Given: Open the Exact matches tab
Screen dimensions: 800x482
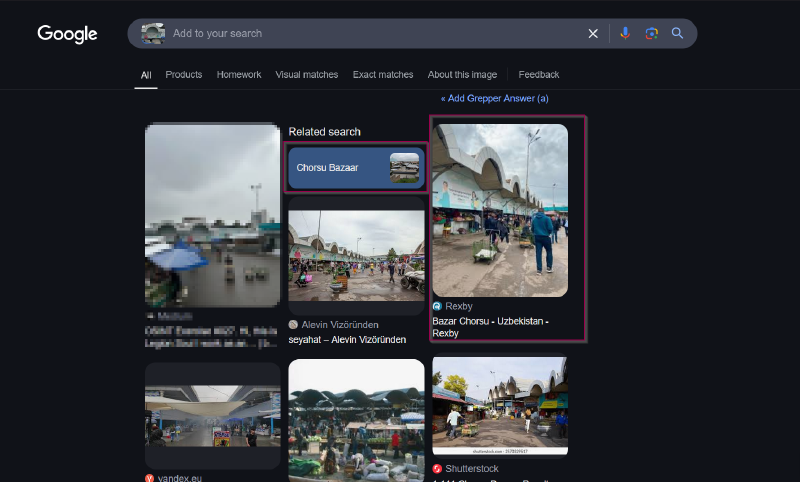Looking at the screenshot, I should 383,75.
